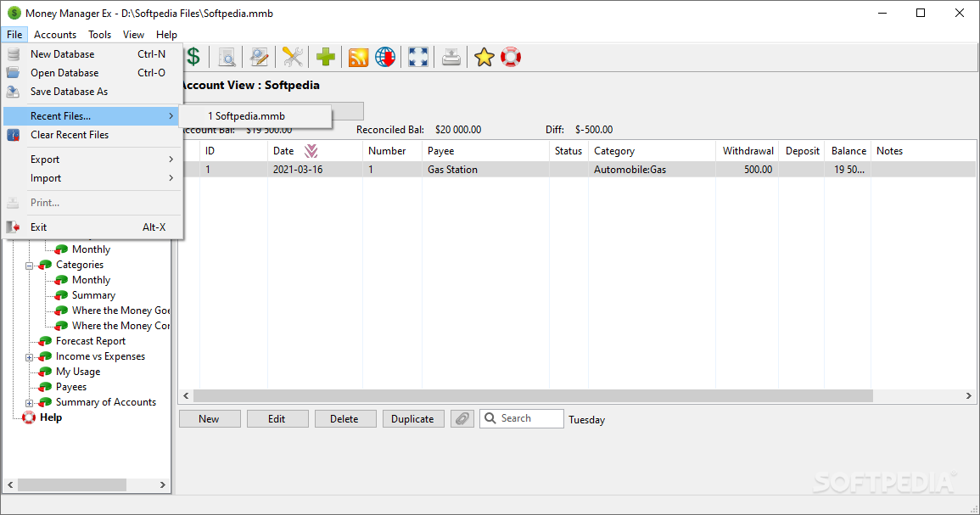Click the transaction list horizontal scrollbar
The image size is (980, 515).
[533, 396]
